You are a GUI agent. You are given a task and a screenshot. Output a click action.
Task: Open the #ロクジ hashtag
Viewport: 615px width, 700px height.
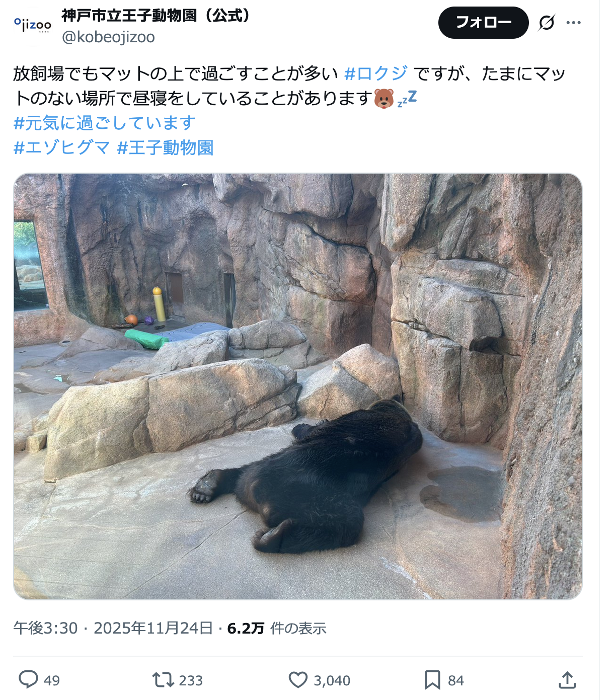[x=376, y=73]
